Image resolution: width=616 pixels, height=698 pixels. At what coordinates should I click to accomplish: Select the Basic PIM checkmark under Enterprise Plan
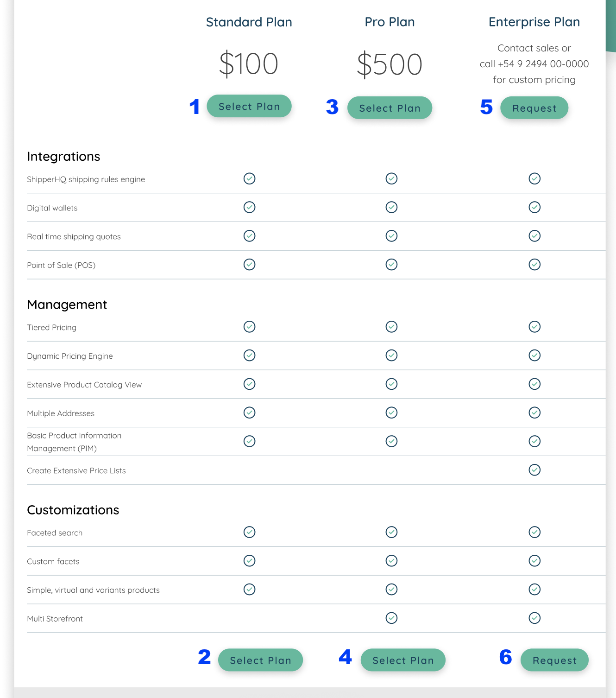coord(534,441)
